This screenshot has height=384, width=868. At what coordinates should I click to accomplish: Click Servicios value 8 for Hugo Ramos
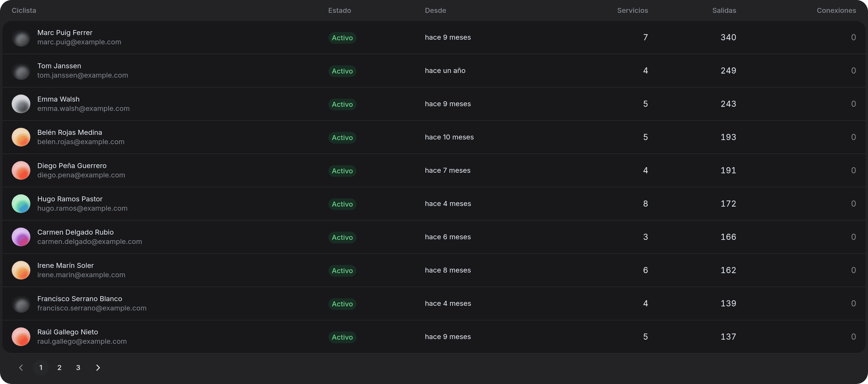coord(645,204)
